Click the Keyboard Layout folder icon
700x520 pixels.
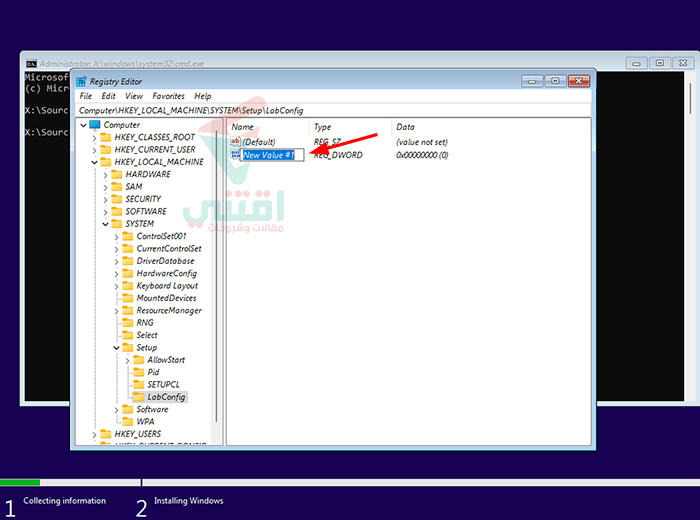coord(128,285)
